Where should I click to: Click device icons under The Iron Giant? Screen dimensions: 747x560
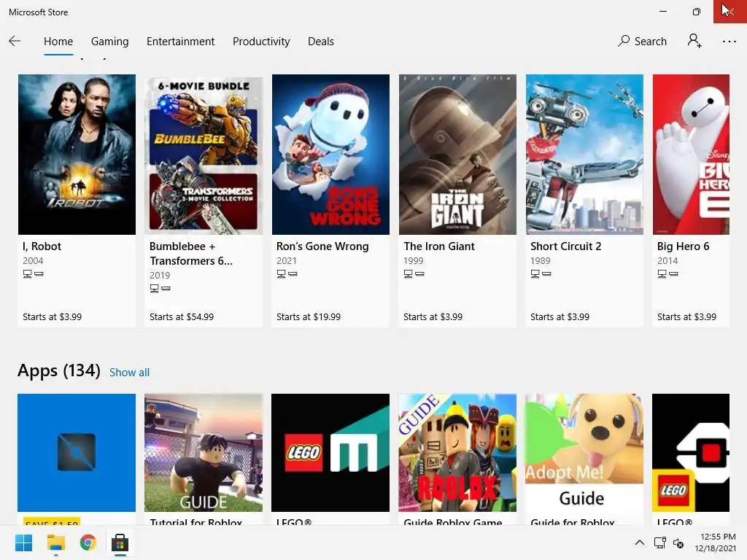pyautogui.click(x=414, y=274)
